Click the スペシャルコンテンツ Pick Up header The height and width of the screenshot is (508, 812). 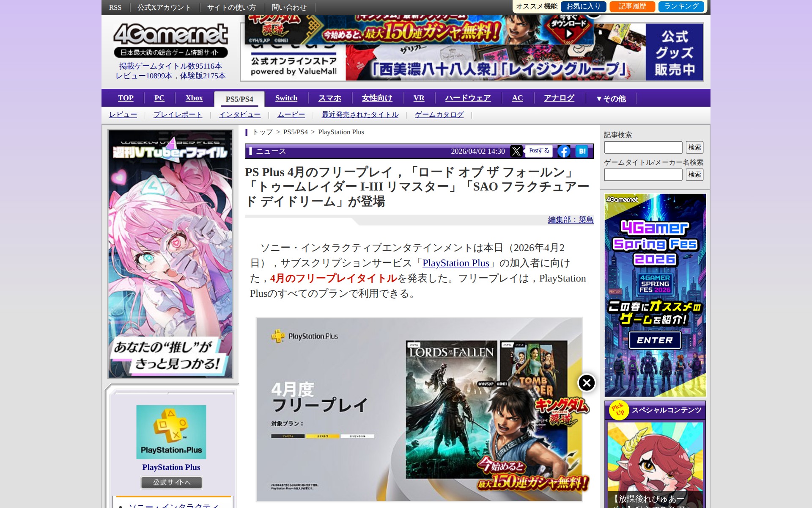[x=655, y=410]
